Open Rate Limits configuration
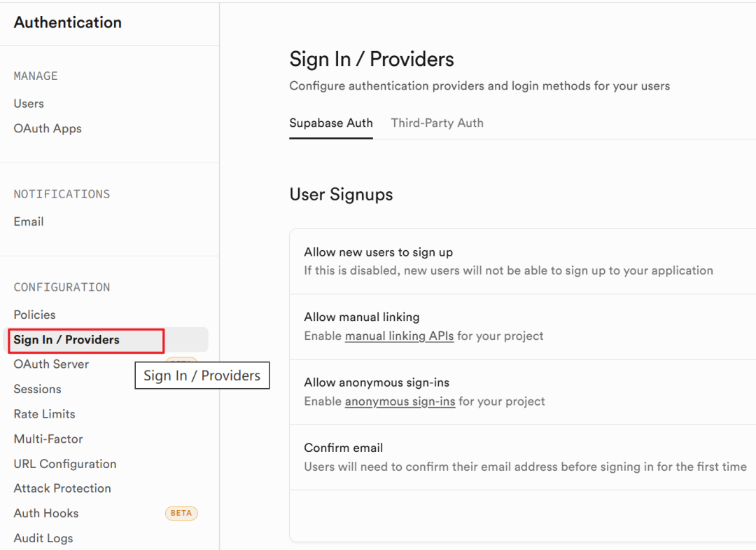 pyautogui.click(x=44, y=414)
